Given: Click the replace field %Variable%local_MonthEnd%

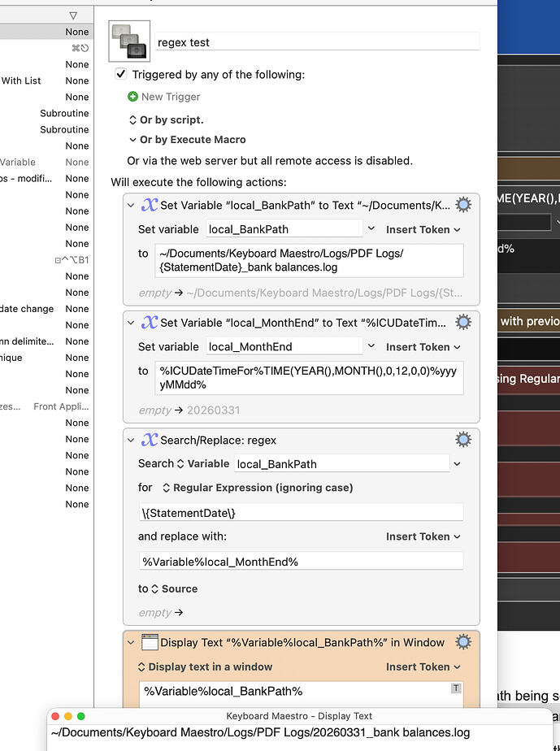Looking at the screenshot, I should click(302, 562).
